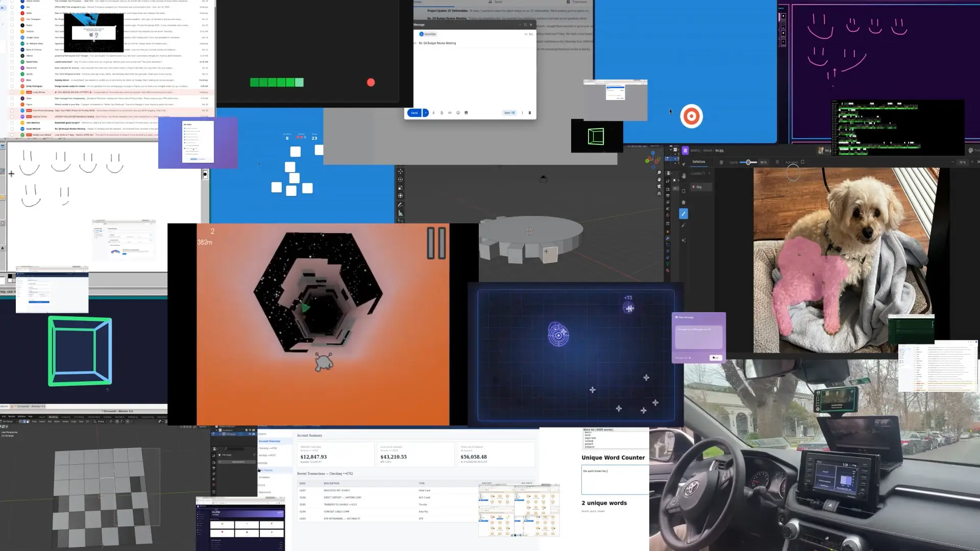Open the Send options dropdown arrow
Image resolution: width=980 pixels, height=551 pixels.
pos(426,113)
